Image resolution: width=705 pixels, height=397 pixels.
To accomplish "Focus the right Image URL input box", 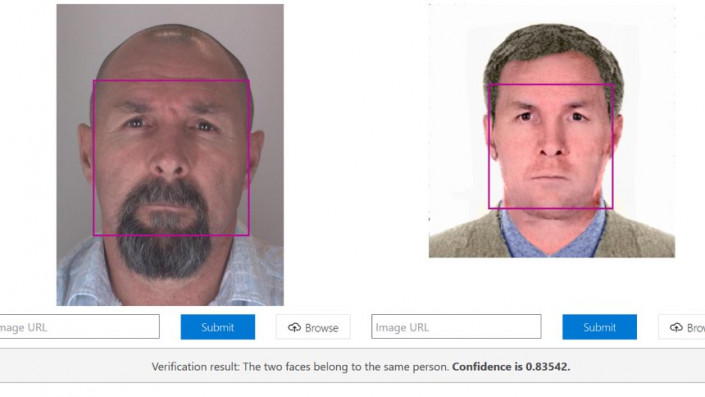I will pyautogui.click(x=456, y=326).
